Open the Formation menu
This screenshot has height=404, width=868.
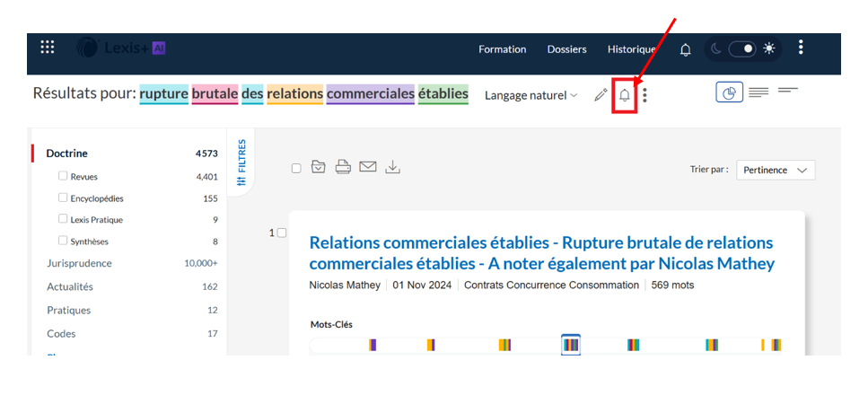click(x=502, y=49)
